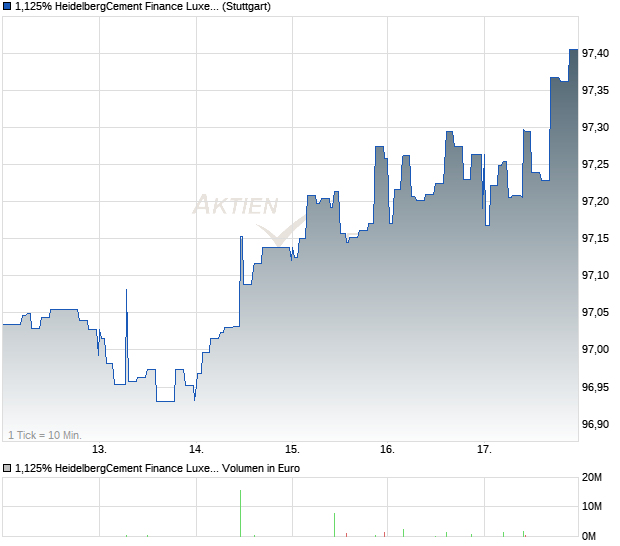Click the 97,25 price axis label
Image resolution: width=620 pixels, height=546 pixels.
pyautogui.click(x=595, y=164)
